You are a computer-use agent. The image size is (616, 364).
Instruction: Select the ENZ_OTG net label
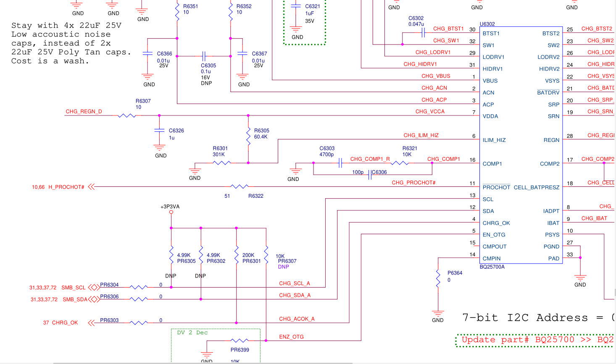[x=292, y=337]
